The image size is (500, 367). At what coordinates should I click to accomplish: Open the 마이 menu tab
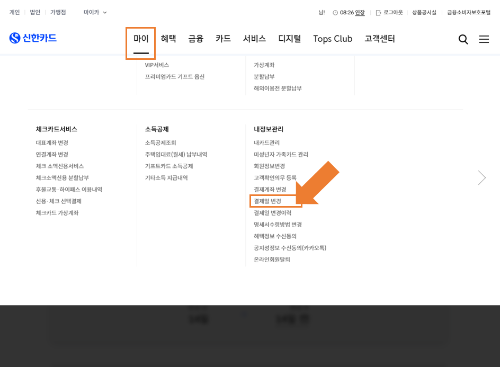click(141, 39)
